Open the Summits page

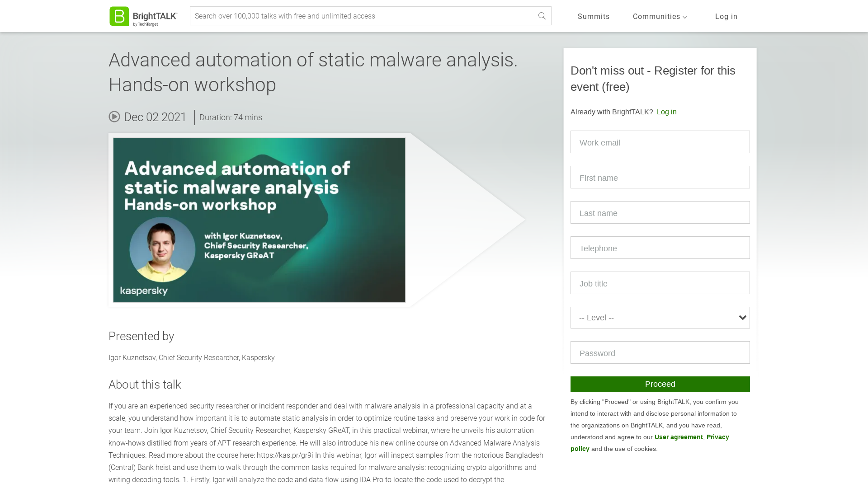coord(594,16)
